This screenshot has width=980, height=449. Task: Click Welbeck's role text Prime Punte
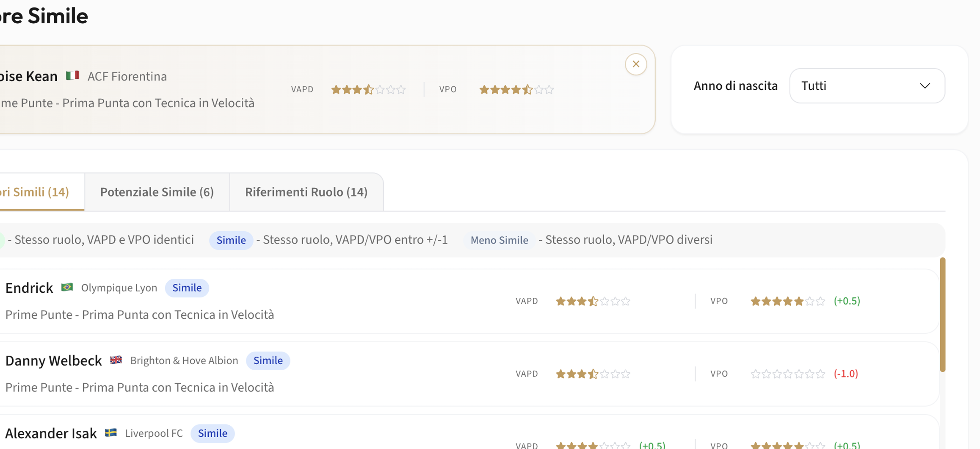140,388
